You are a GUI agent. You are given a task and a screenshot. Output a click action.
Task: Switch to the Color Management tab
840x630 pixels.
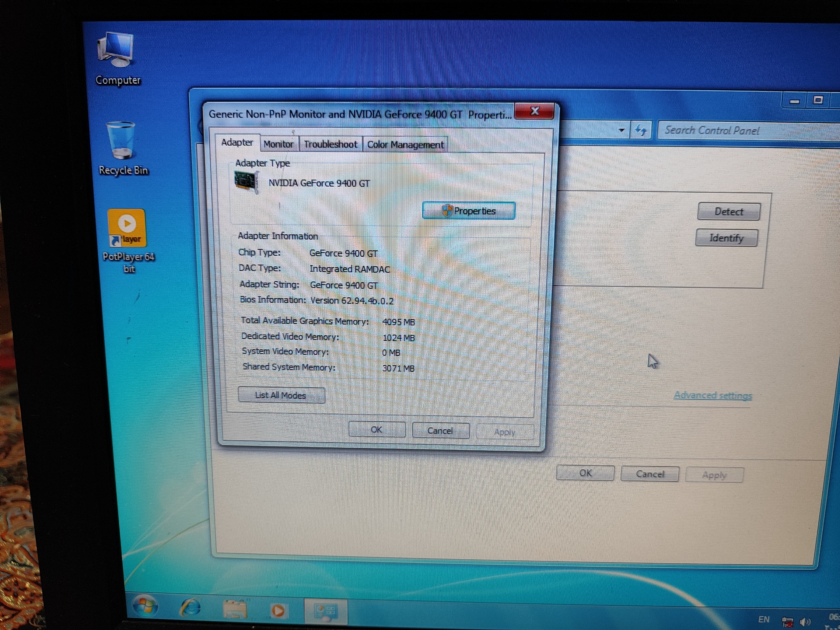point(405,145)
